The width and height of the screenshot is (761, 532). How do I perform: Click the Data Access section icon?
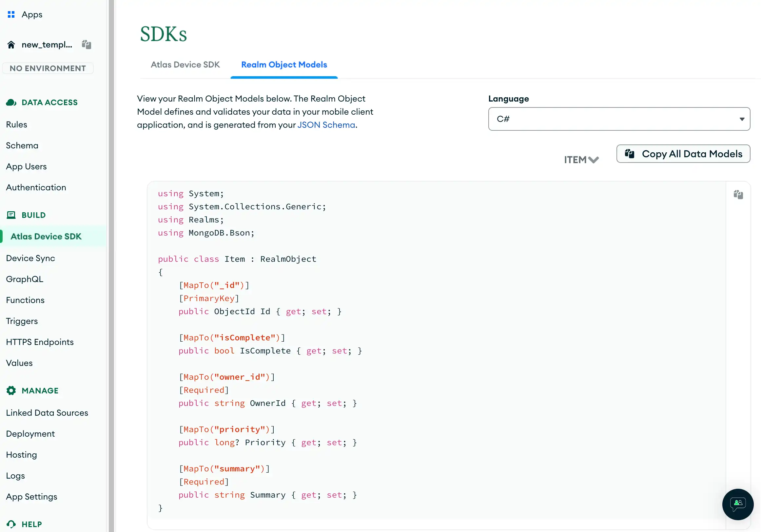[x=11, y=103]
